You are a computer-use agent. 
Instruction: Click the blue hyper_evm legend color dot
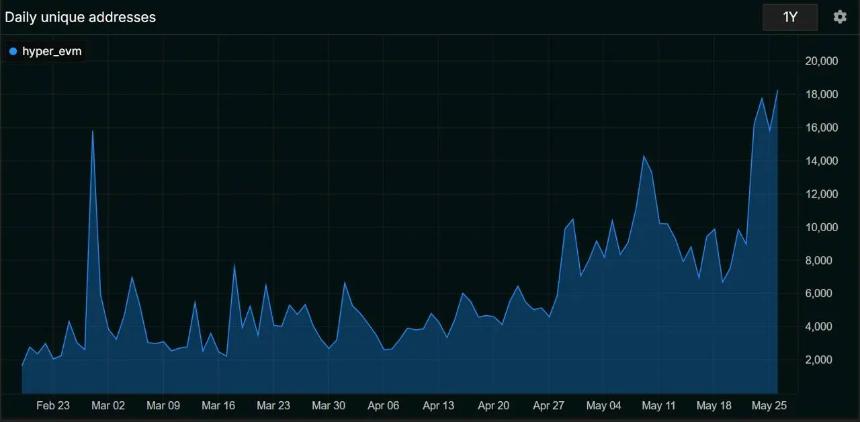point(13,50)
